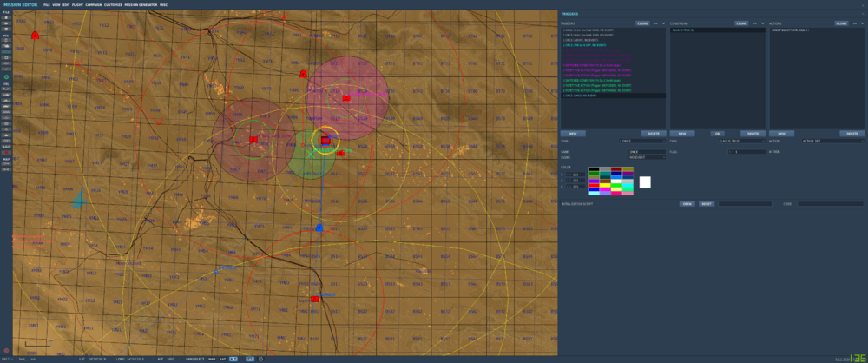Image resolution: width=868 pixels, height=363 pixels.
Task: Open the MISSION GENERATOR menu
Action: tap(141, 4)
